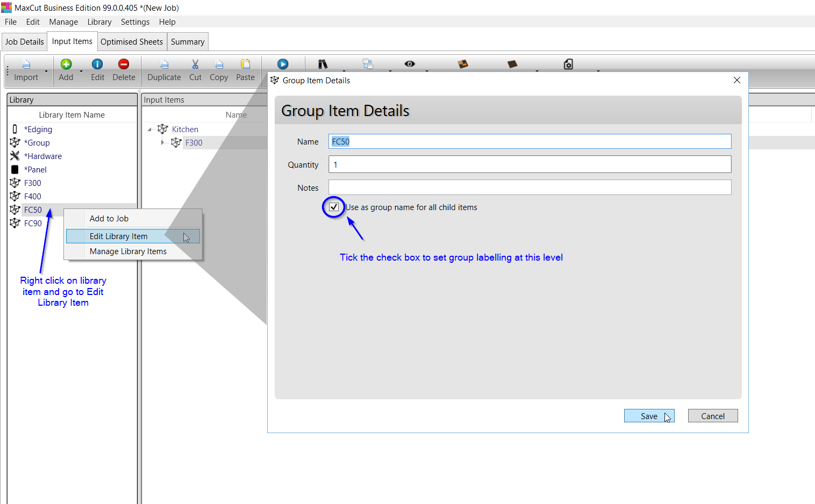Select FC90 in the Library list
The width and height of the screenshot is (815, 504).
pyautogui.click(x=33, y=224)
